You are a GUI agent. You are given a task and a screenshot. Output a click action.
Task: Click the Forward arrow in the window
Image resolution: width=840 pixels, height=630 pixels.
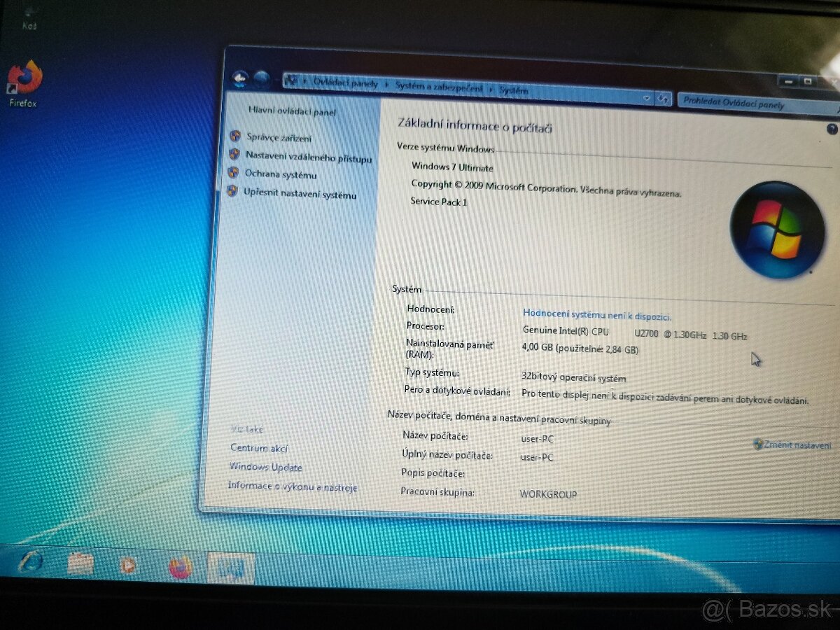[262, 80]
